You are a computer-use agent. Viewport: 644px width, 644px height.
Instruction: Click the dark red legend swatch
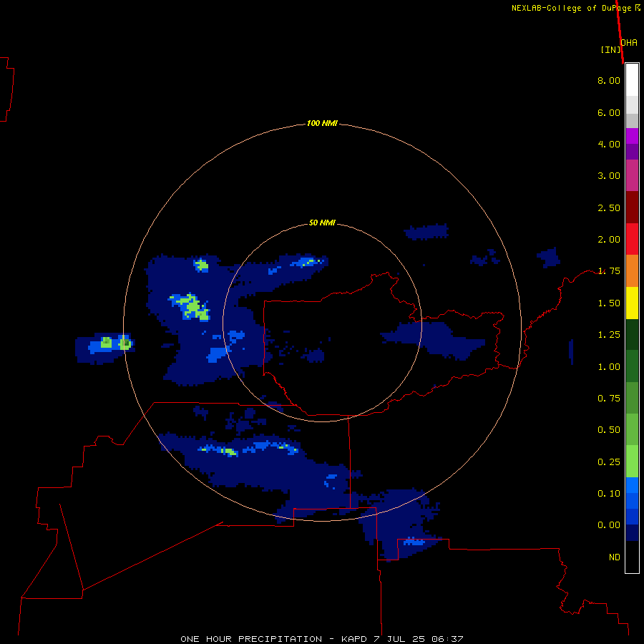[632, 208]
